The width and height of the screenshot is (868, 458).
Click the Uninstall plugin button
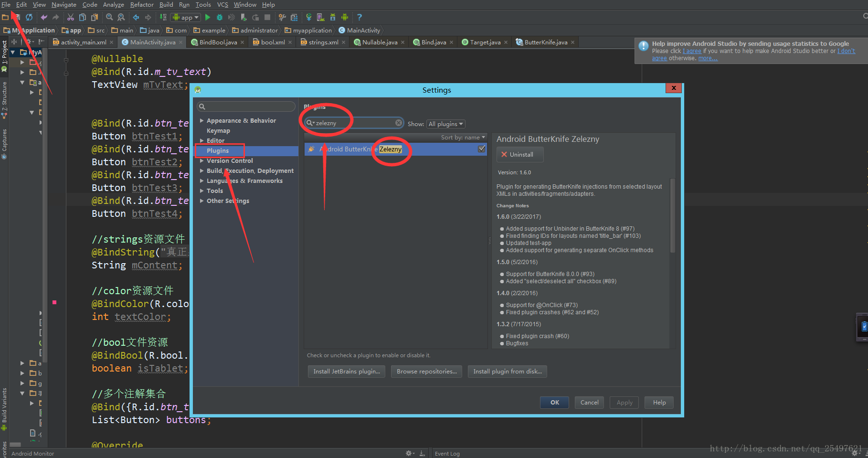point(520,154)
